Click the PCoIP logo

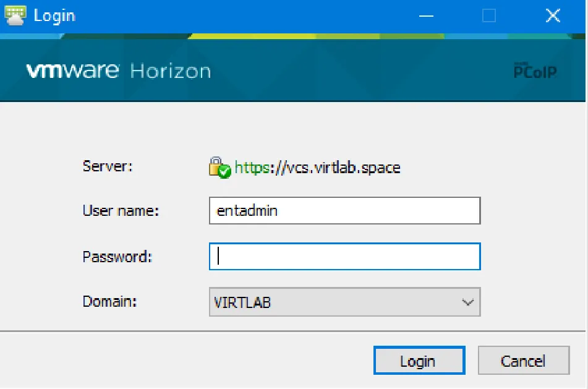535,71
